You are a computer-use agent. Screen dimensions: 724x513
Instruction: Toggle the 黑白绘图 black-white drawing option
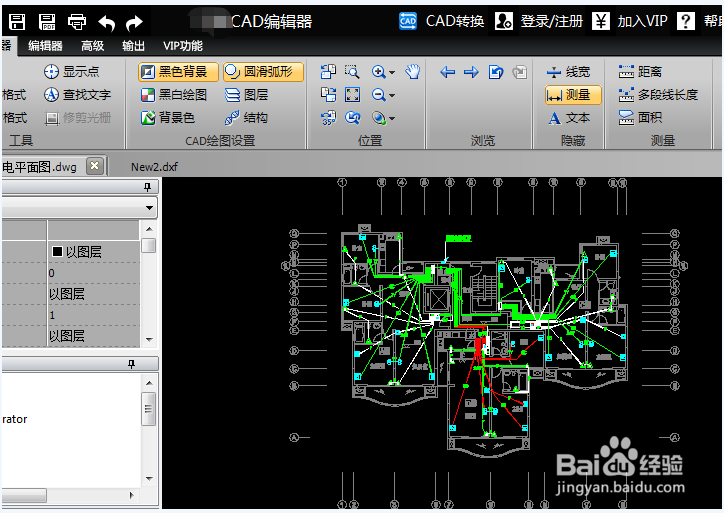(x=174, y=95)
